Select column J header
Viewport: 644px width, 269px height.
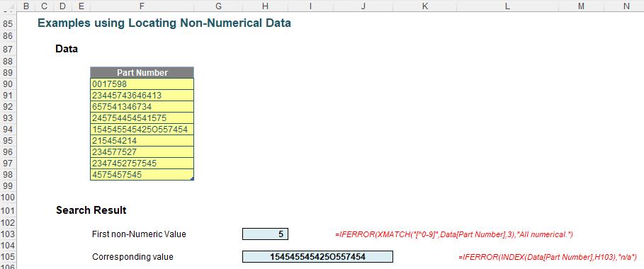pyautogui.click(x=363, y=6)
